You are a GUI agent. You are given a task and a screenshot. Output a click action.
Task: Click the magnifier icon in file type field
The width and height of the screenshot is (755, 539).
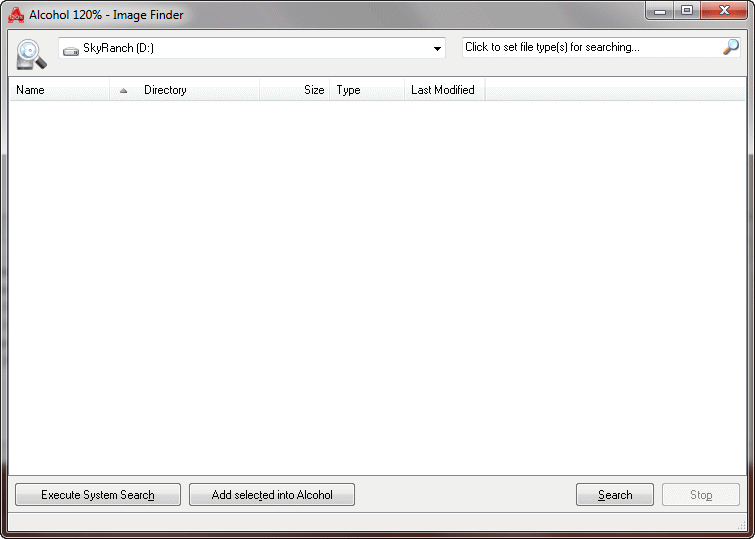[730, 47]
